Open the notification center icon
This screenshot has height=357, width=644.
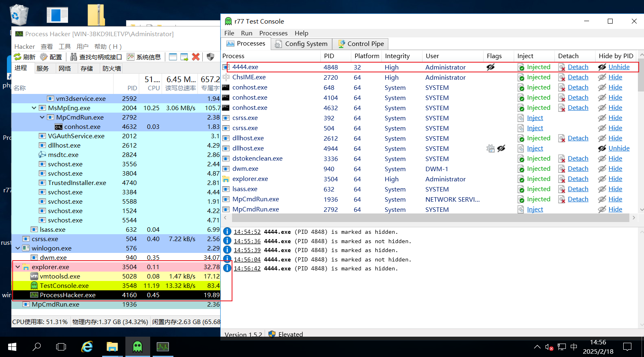[x=627, y=347]
